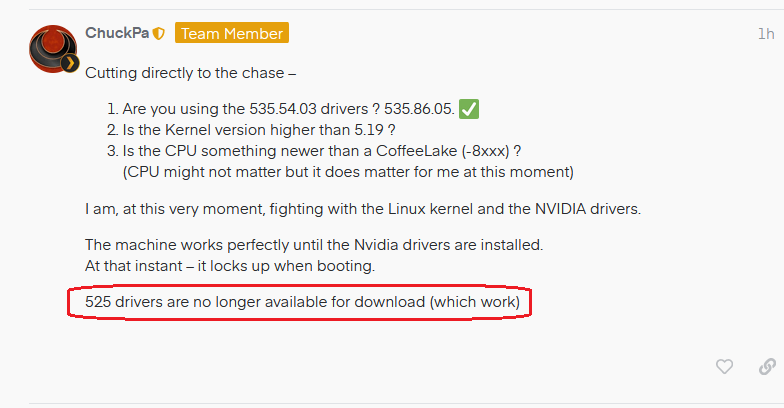Click the "CPU might not matter" parenthetical line
Viewport: 784px width, 408px height.
(348, 172)
